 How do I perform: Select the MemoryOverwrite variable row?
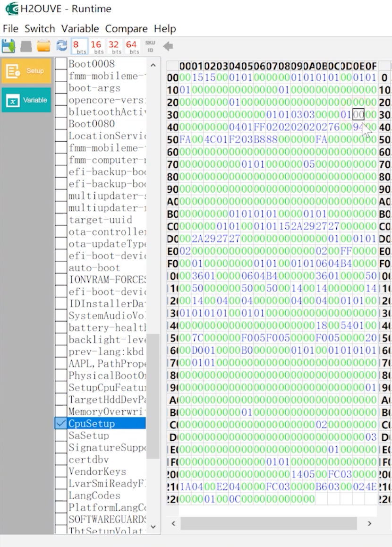click(107, 411)
